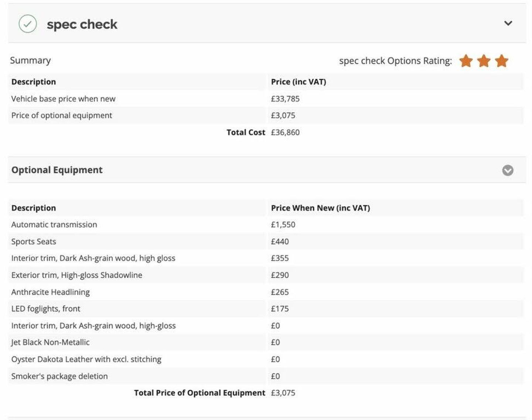Click the Anthracite Headlining entry
The image size is (532, 420).
[51, 292]
